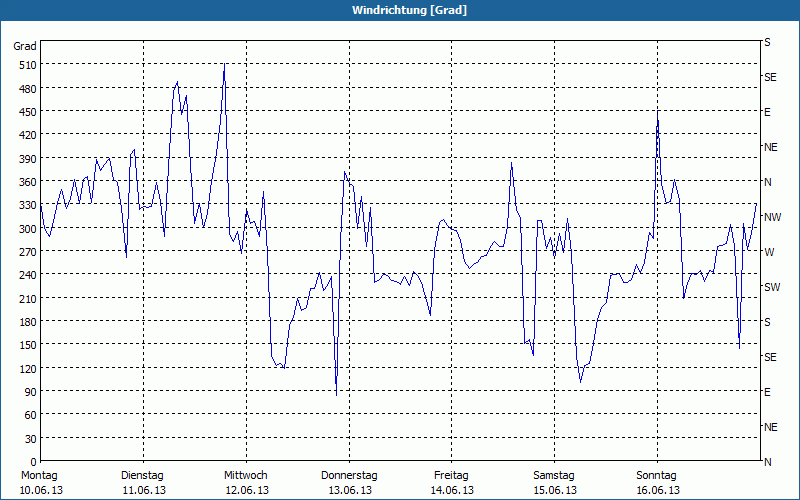Click the 150 value on the left axis
The height and width of the screenshot is (500, 800).
tap(28, 345)
